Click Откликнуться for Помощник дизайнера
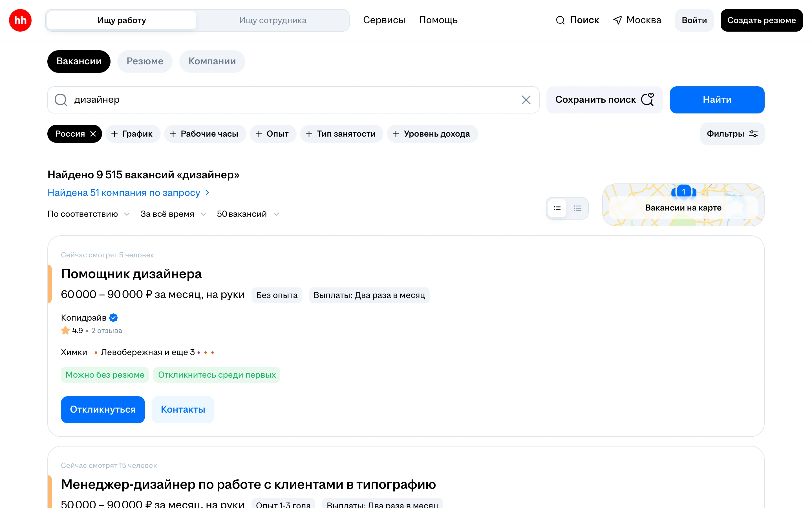This screenshot has height=508, width=812. (x=103, y=409)
